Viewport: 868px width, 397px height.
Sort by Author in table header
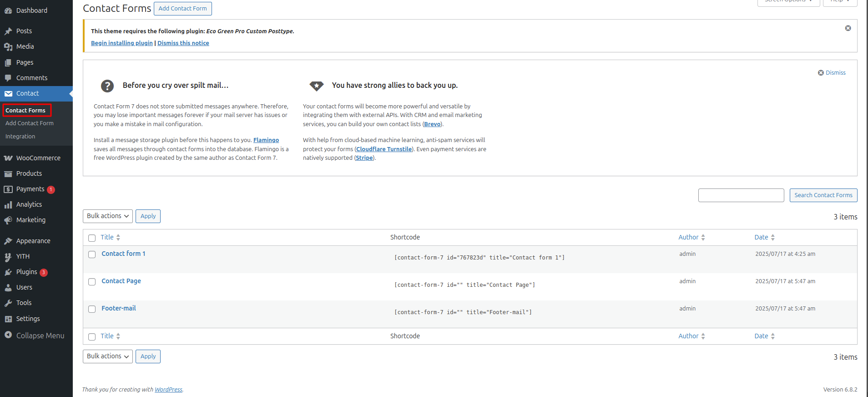click(x=691, y=237)
